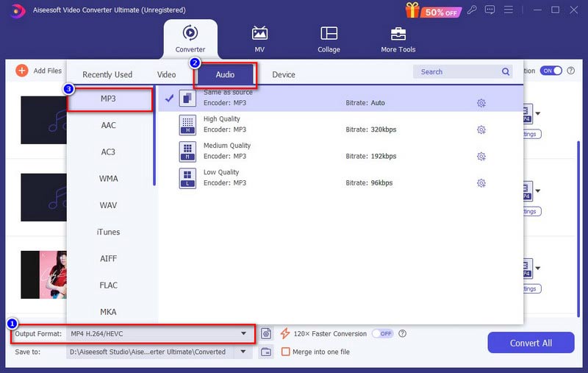Choose WAV in the format list

[108, 205]
